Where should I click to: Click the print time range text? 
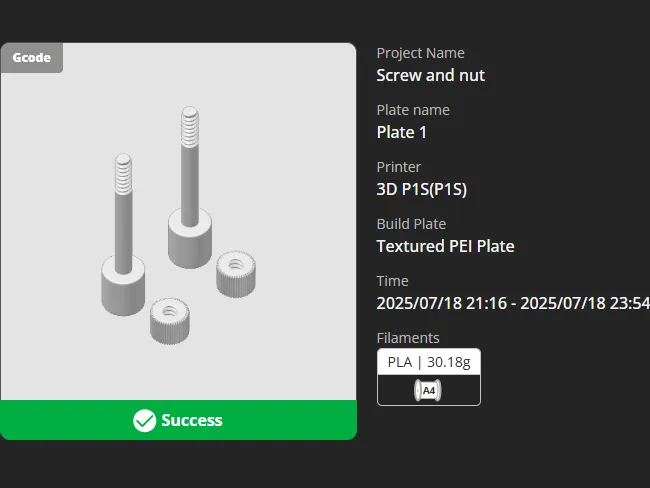(513, 303)
